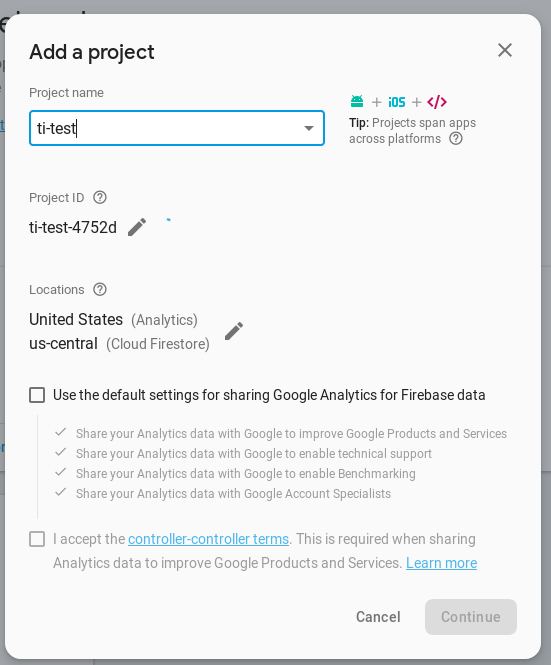
Task: Click the Continue button
Action: [471, 617]
